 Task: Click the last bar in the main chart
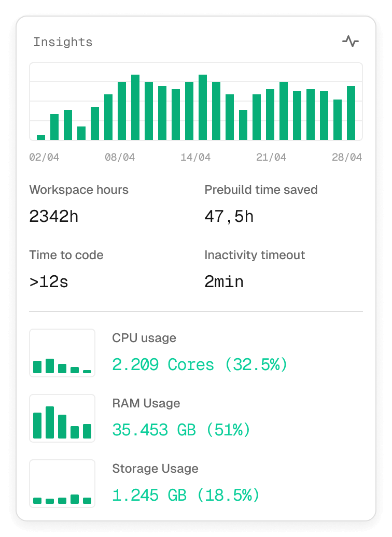coord(351,113)
